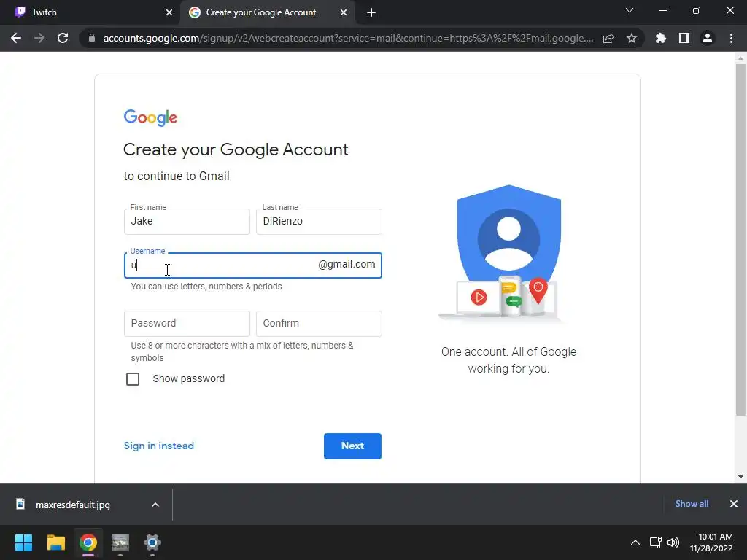The height and width of the screenshot is (560, 747).
Task: Click the Google logo
Action: point(150,117)
